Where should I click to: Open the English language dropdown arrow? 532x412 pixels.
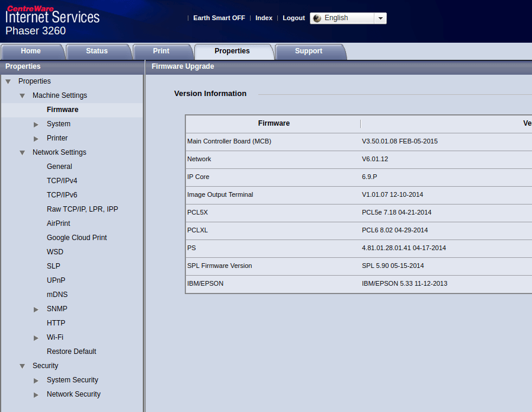(x=380, y=18)
